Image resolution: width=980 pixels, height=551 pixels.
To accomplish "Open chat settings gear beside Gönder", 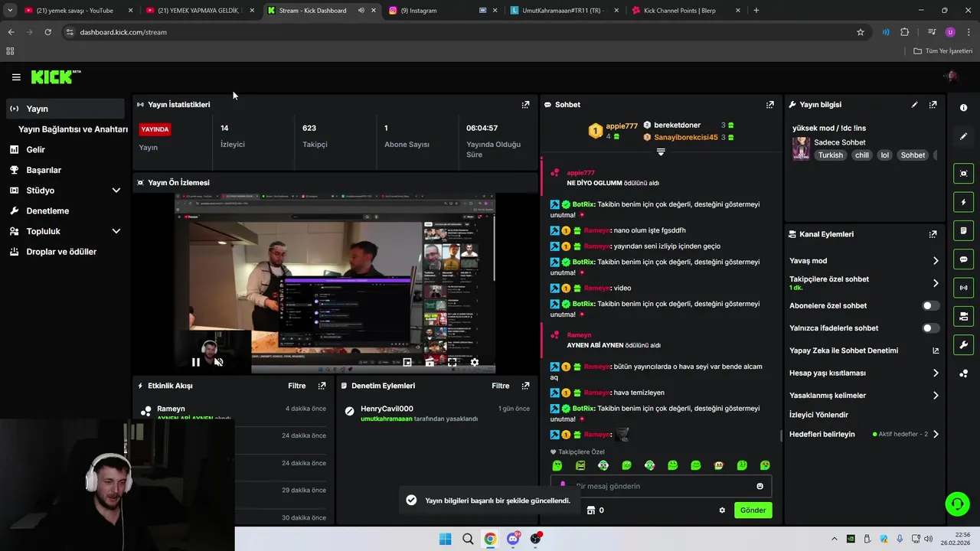I will tap(721, 510).
